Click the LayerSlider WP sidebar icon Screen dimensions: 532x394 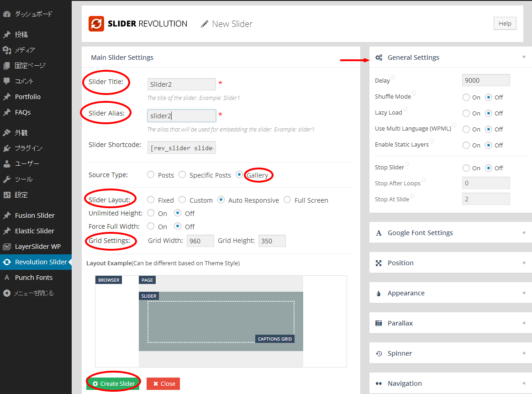click(x=7, y=247)
